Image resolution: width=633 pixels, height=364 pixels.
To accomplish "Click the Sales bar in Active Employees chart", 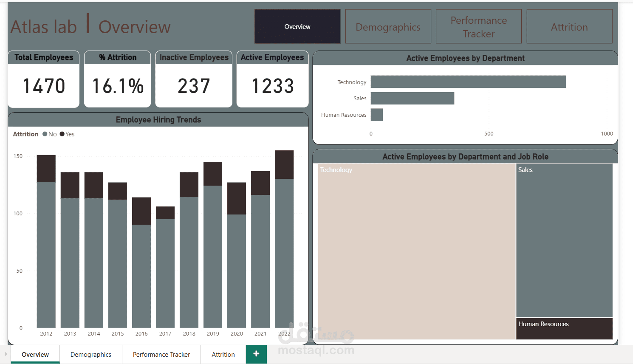I will tap(412, 98).
